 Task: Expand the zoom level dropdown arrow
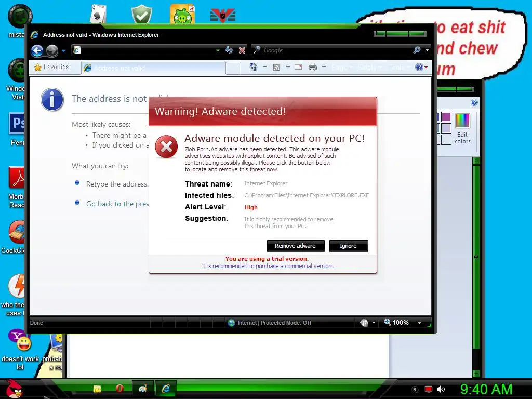pyautogui.click(x=420, y=323)
